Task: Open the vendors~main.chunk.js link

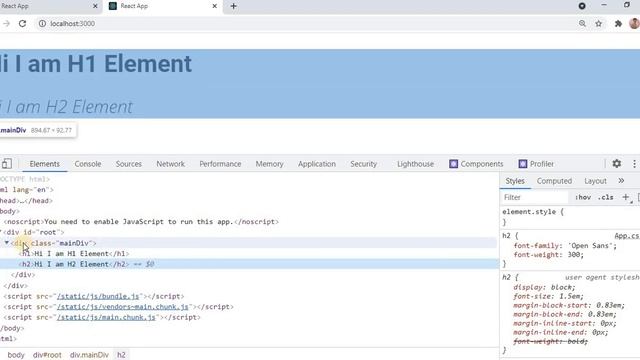Action: [x=122, y=307]
